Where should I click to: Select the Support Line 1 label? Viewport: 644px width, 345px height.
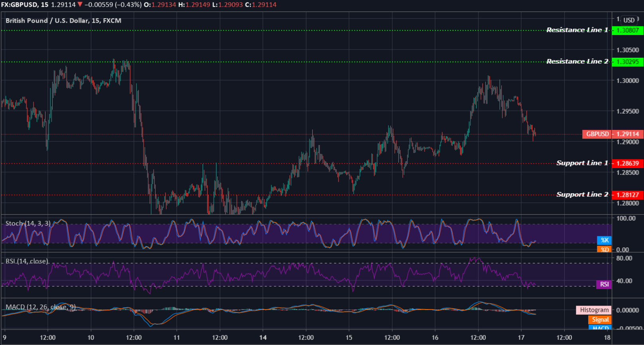coord(582,163)
